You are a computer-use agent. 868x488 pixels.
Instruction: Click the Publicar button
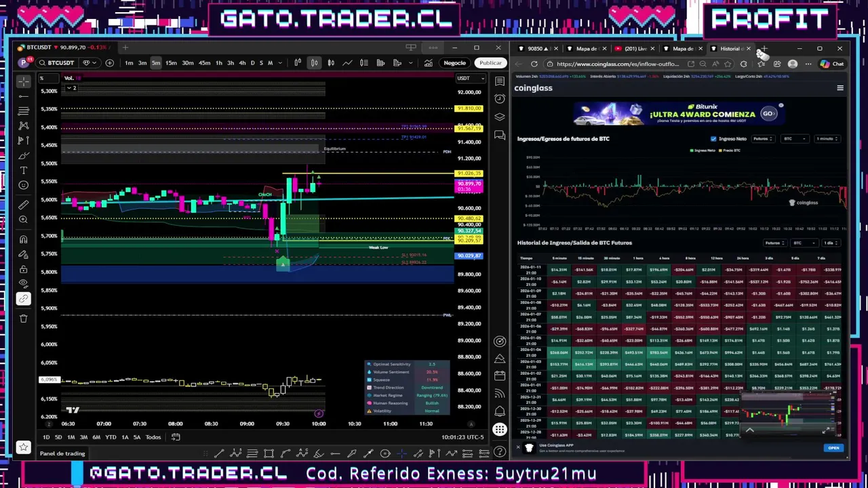pos(490,63)
